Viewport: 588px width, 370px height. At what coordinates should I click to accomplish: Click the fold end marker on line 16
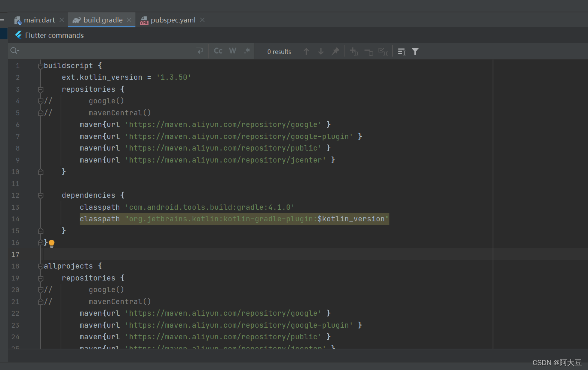[x=40, y=243]
